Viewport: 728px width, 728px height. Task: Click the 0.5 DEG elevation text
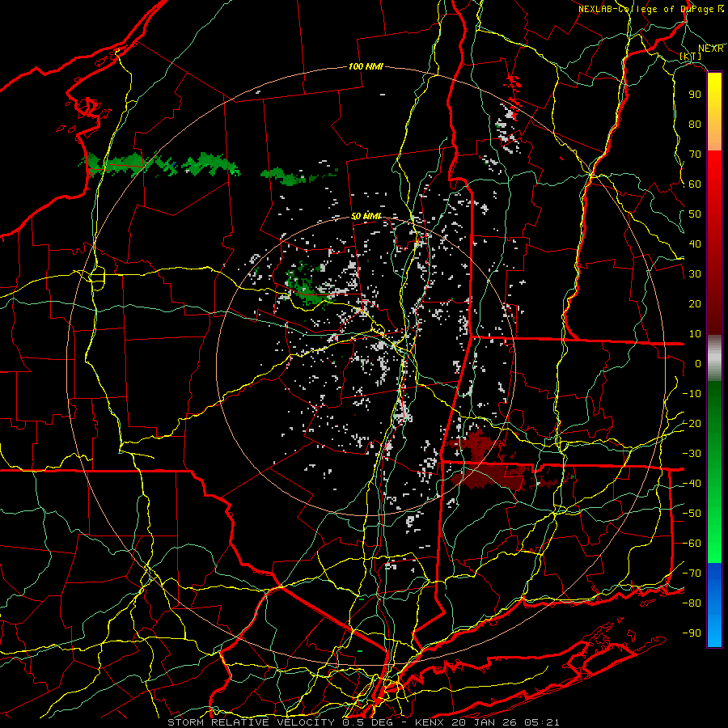(366, 722)
